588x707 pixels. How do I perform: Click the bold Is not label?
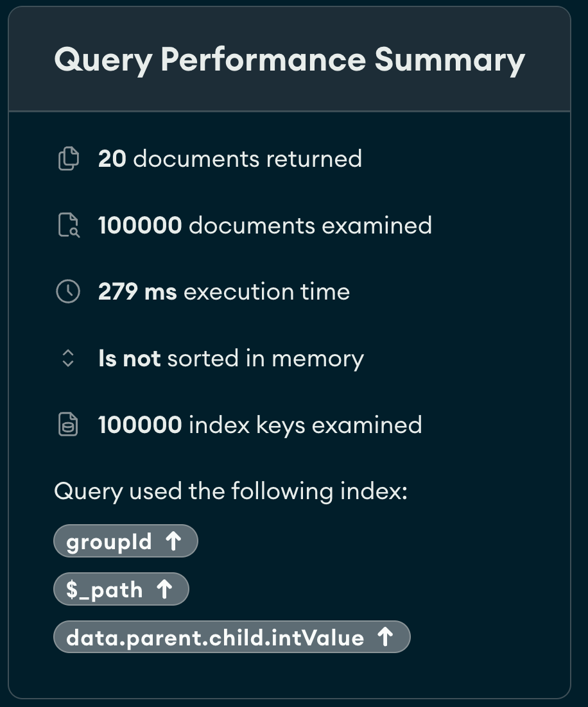(129, 359)
